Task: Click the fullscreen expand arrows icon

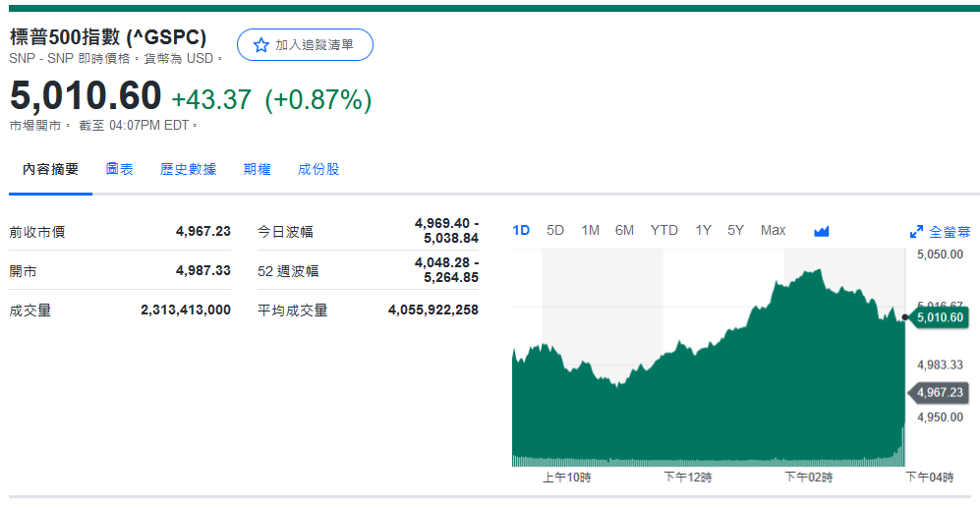Action: 916,232
